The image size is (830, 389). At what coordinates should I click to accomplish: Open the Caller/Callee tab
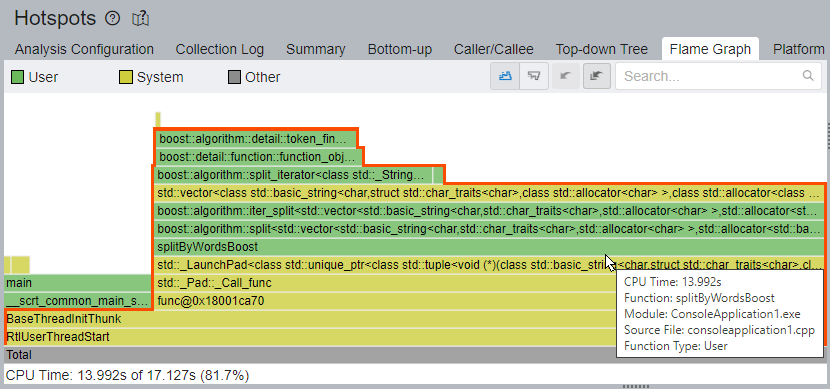(493, 49)
